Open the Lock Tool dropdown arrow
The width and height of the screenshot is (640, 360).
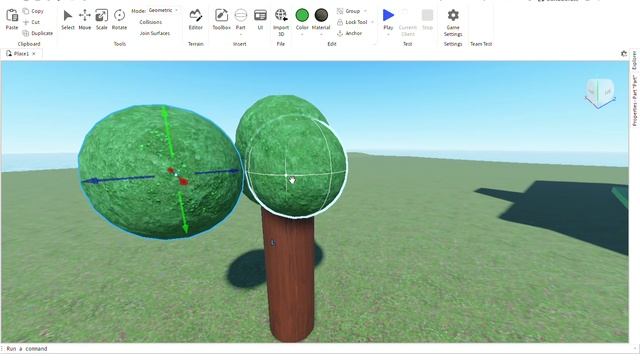[x=372, y=22]
